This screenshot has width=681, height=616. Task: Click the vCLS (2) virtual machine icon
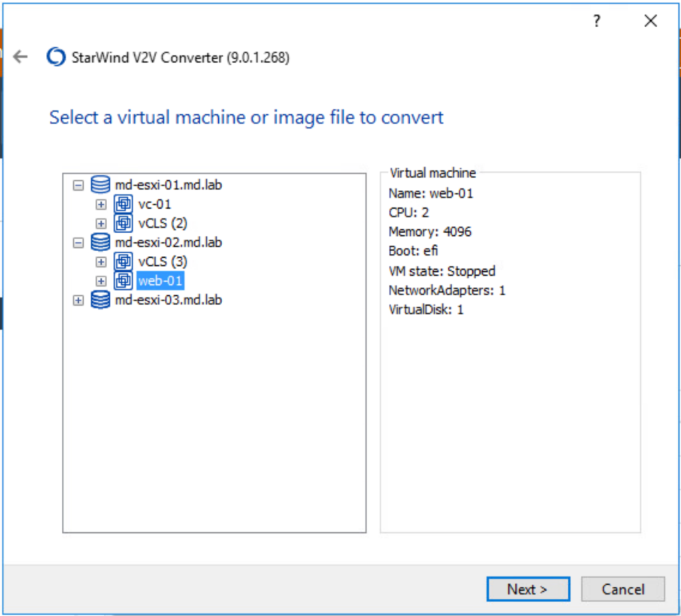click(x=123, y=223)
